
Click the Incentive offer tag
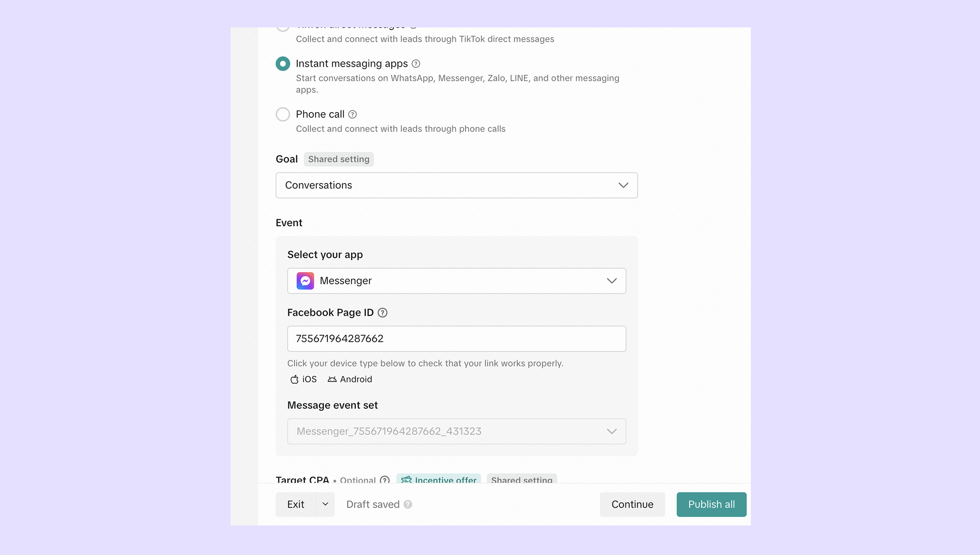[x=438, y=480]
